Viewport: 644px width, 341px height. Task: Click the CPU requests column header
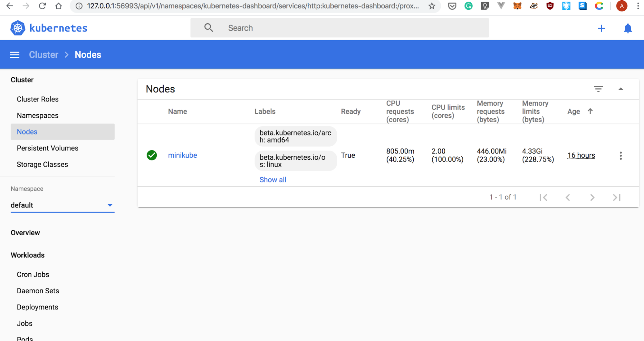(400, 112)
